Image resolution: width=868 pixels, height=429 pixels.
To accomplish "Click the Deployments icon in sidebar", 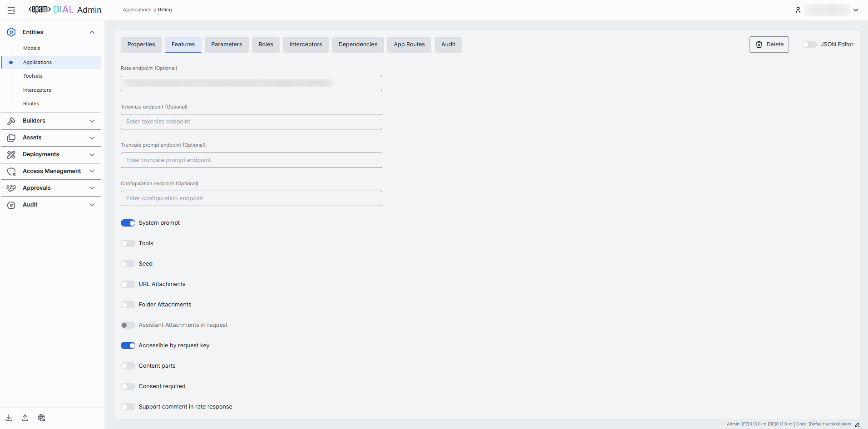I will pyautogui.click(x=11, y=154).
